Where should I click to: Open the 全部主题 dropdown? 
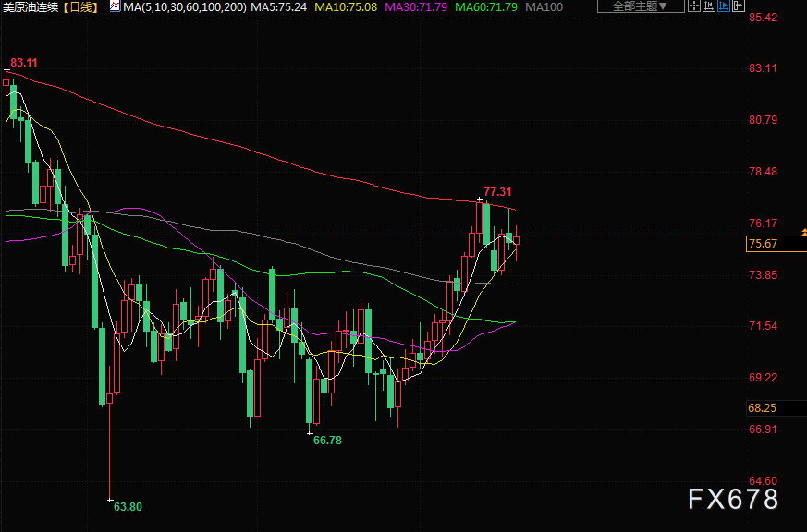click(x=640, y=6)
